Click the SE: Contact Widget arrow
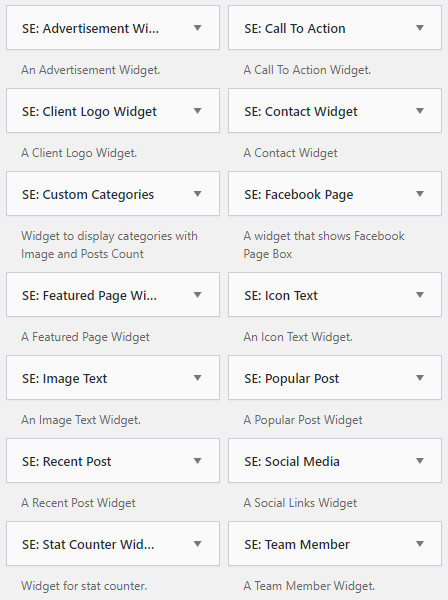 coord(420,111)
